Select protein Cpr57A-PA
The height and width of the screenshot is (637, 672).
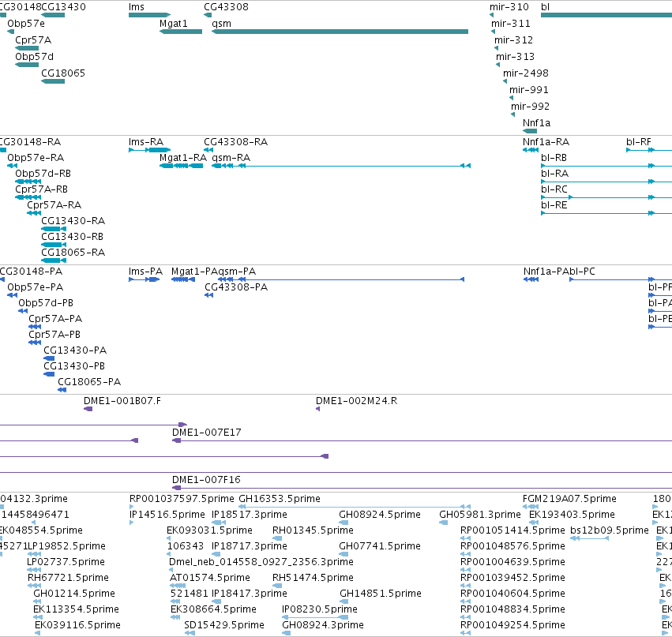pyautogui.click(x=55, y=319)
